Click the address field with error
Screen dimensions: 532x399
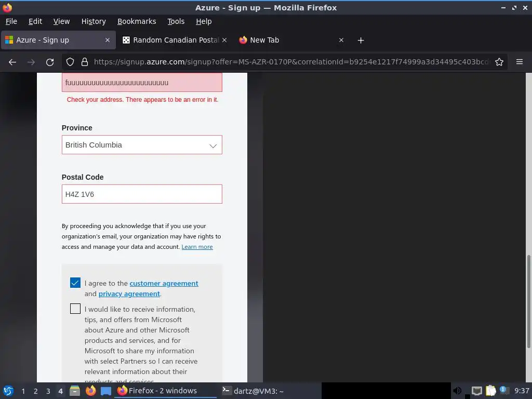(x=142, y=83)
